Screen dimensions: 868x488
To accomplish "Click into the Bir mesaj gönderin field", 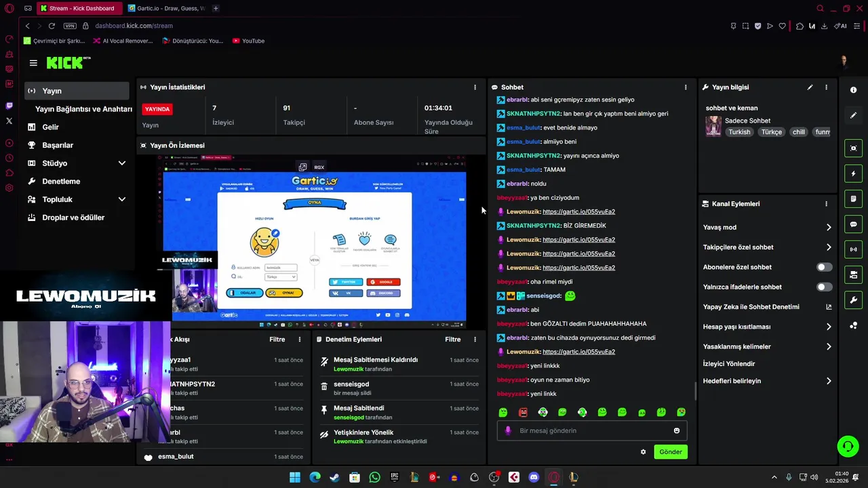I will click(x=592, y=431).
